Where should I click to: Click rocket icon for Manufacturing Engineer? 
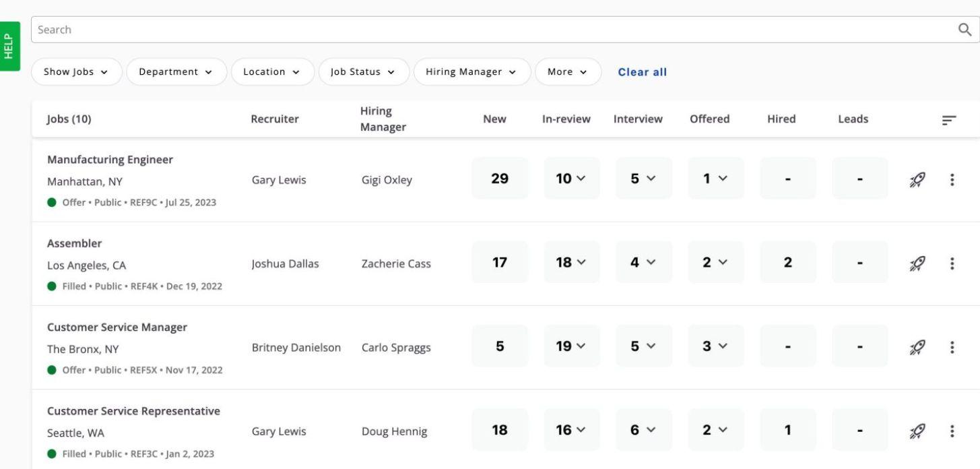click(916, 179)
